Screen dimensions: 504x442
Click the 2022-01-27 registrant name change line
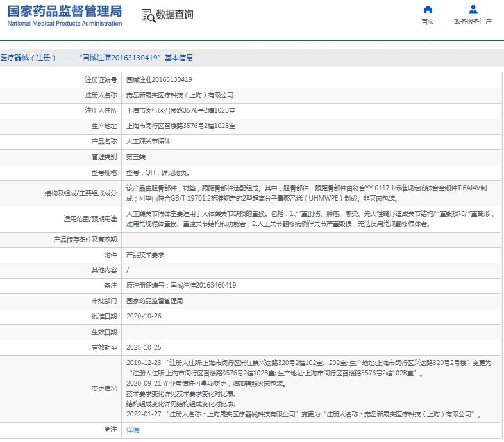coord(304,414)
